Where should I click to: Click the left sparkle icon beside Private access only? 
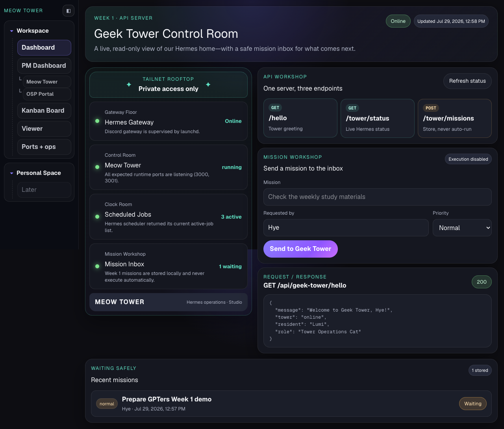(129, 85)
